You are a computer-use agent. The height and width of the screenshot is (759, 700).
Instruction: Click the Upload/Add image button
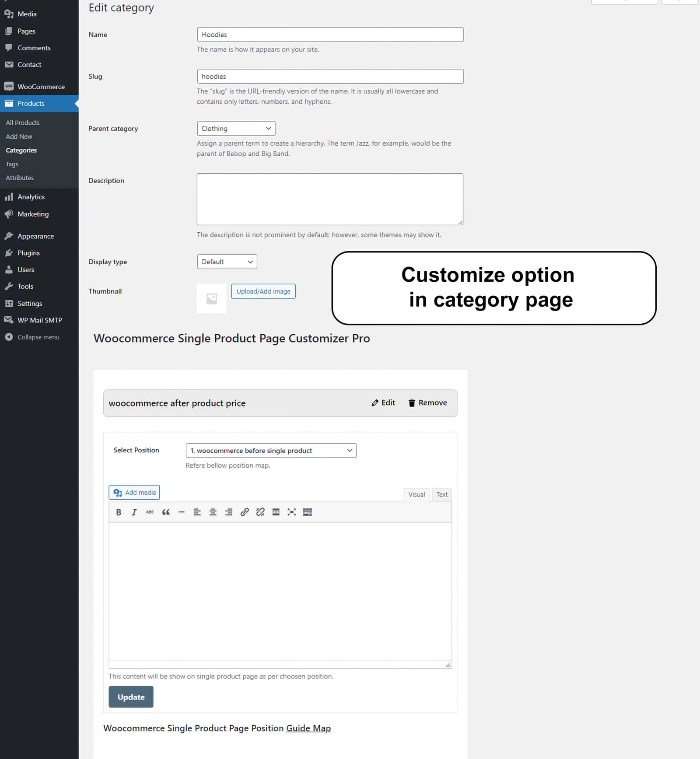tap(263, 291)
